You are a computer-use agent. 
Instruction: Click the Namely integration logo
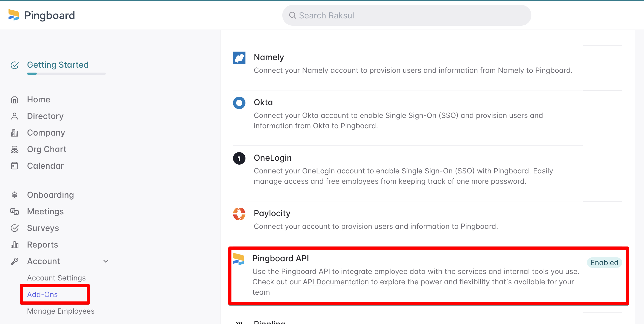coord(239,58)
